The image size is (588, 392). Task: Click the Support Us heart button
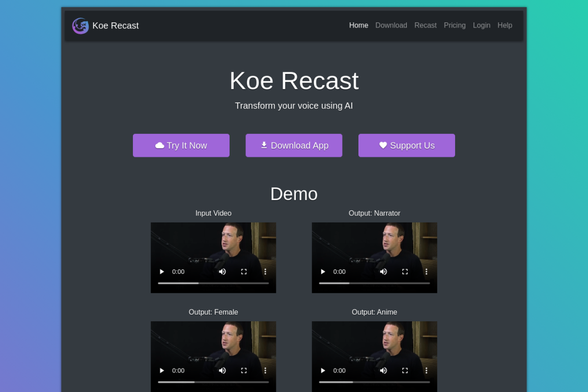point(407,146)
